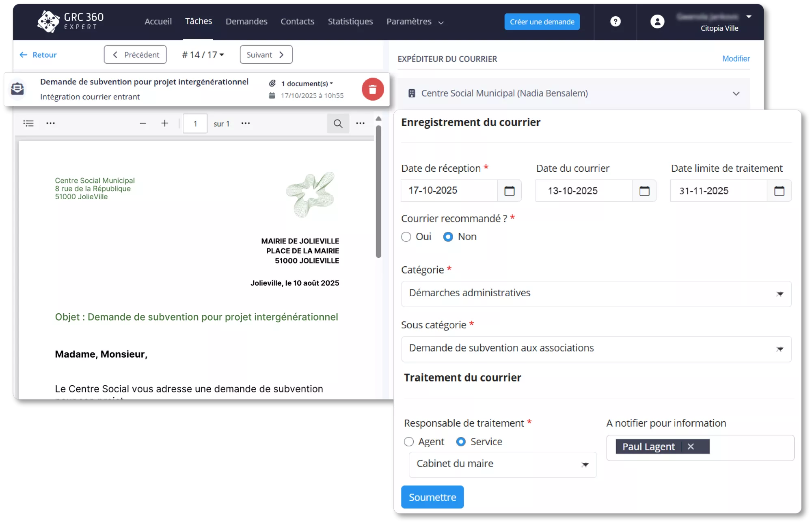Zoom out on the PDF with the minus icon

point(143,123)
